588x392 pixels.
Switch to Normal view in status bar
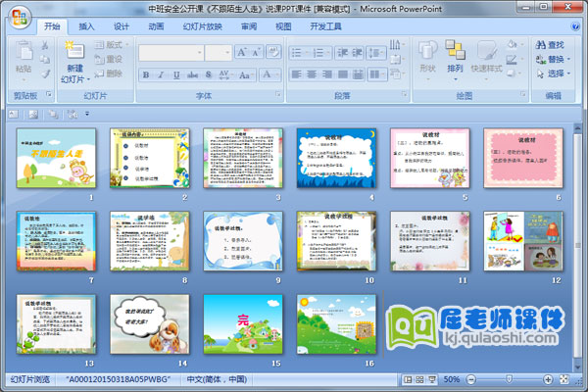coord(406,378)
